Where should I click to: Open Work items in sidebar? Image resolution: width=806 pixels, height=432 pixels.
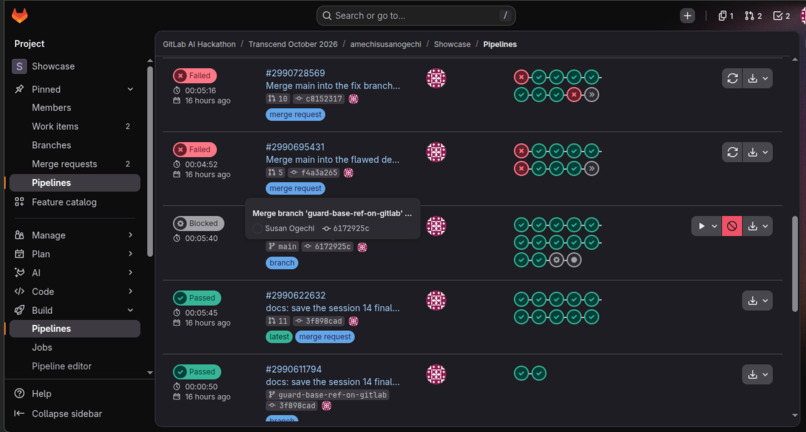tap(75, 127)
